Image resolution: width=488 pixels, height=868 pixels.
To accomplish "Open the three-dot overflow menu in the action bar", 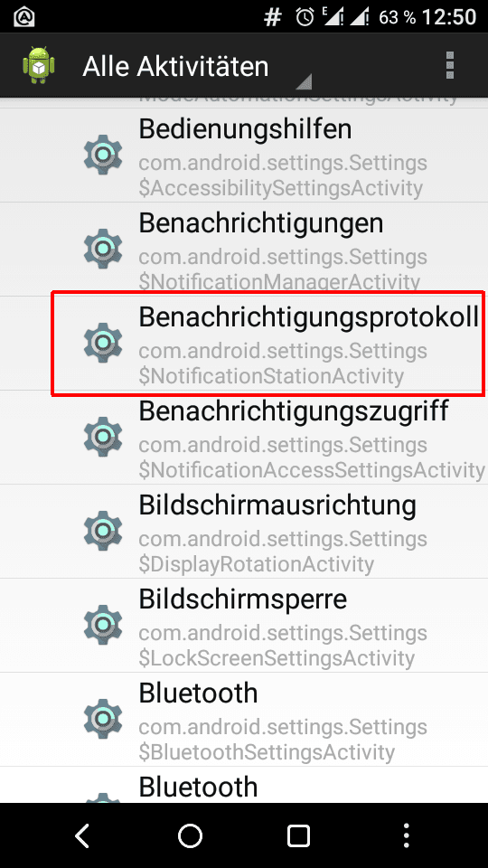I will pos(450,65).
